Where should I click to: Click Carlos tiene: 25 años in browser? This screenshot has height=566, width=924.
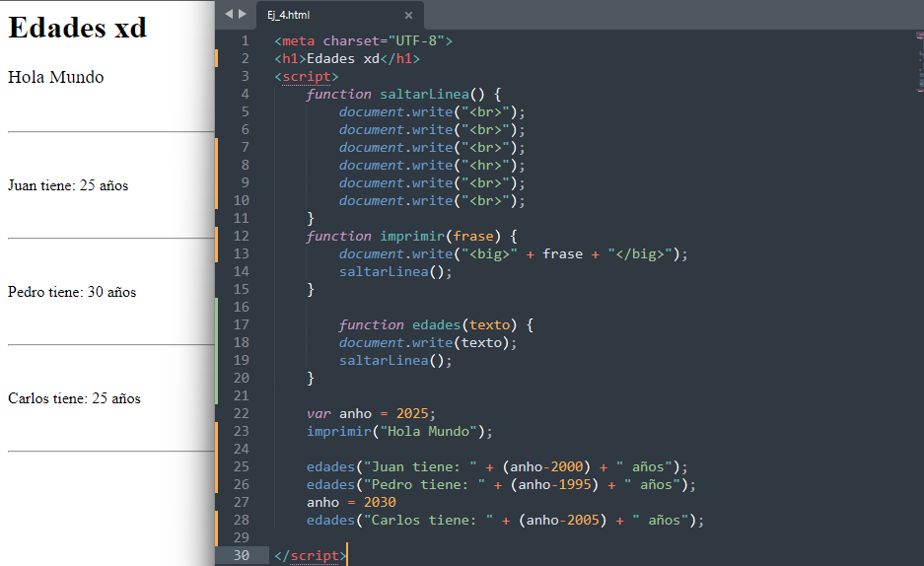pos(74,398)
